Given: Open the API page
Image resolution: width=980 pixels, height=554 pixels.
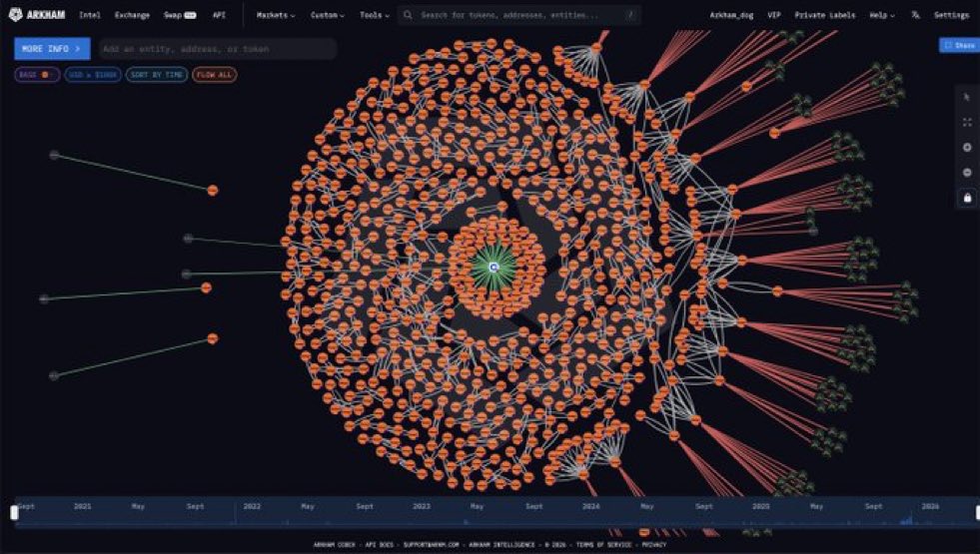Looking at the screenshot, I should [x=219, y=15].
